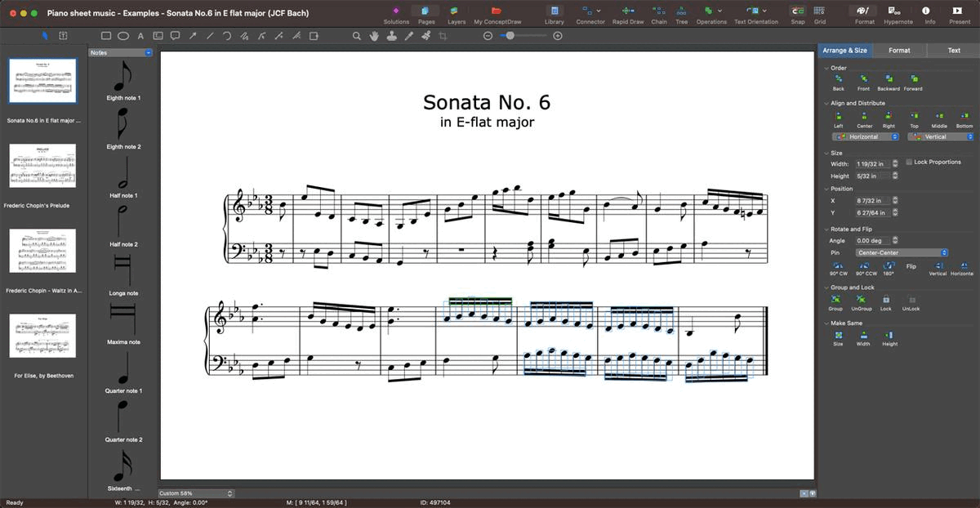Switch to the Format tab
This screenshot has height=508, width=980.
[x=899, y=51]
